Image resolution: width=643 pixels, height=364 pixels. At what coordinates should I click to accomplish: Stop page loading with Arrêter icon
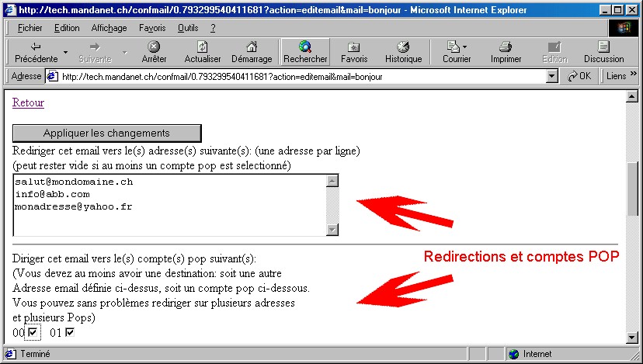point(154,47)
